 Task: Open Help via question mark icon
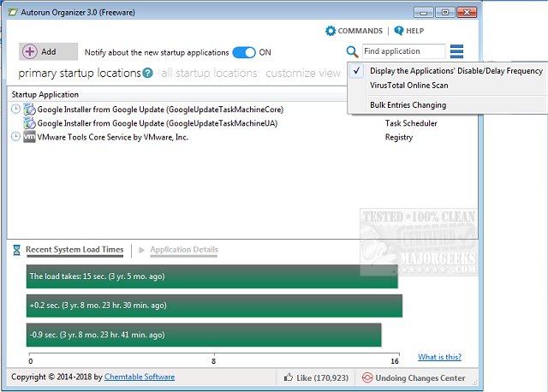tap(398, 31)
